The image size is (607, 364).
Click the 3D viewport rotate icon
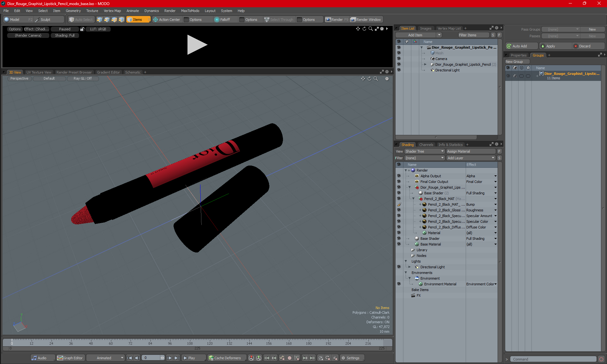[369, 79]
